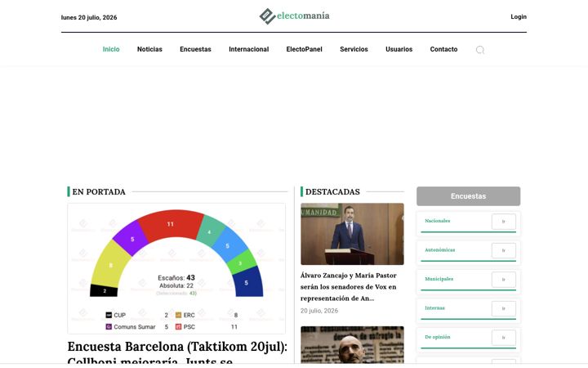
Task: Click the electomanía logo
Action: (294, 16)
